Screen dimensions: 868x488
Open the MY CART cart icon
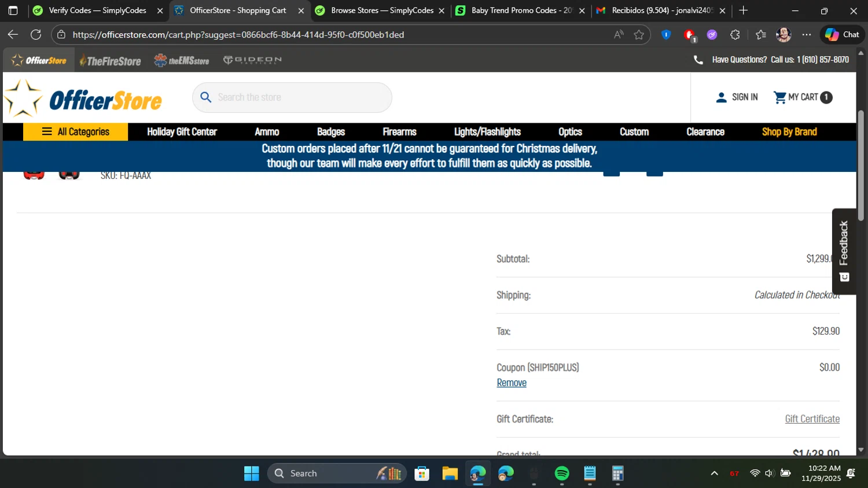(780, 97)
